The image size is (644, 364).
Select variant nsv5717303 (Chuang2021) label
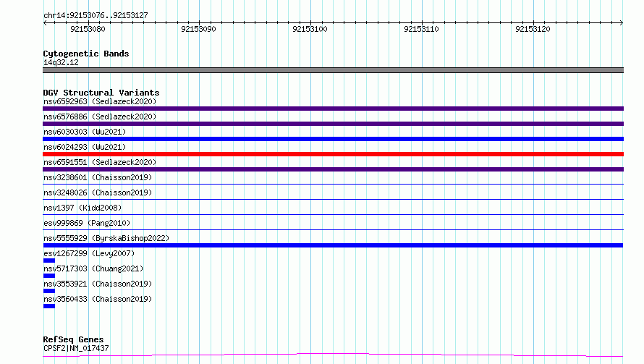(x=93, y=268)
